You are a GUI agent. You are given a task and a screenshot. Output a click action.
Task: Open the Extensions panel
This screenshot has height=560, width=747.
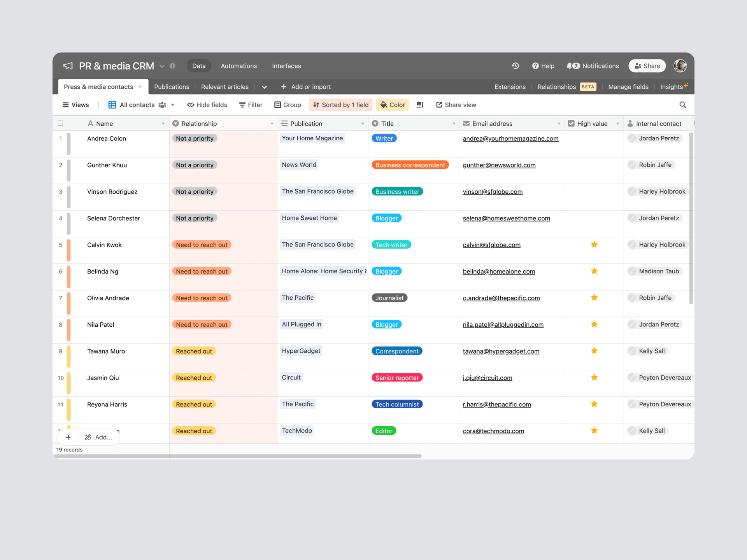click(x=510, y=87)
